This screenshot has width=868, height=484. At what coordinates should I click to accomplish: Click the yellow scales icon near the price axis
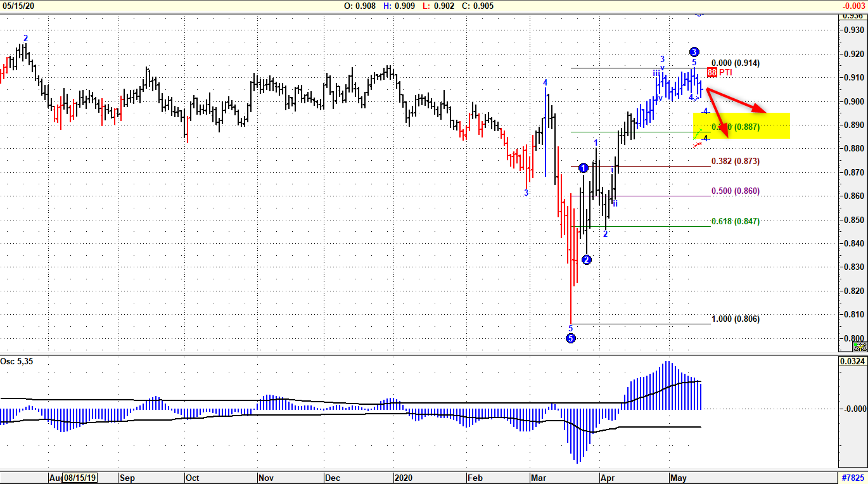click(x=860, y=347)
